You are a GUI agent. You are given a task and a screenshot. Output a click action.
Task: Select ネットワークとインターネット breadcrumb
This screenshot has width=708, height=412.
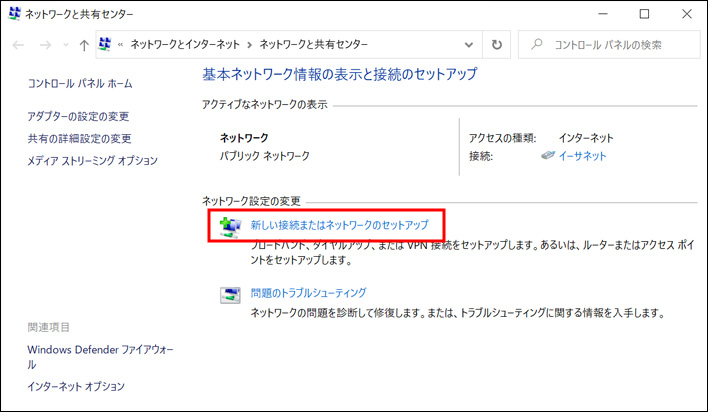point(185,45)
